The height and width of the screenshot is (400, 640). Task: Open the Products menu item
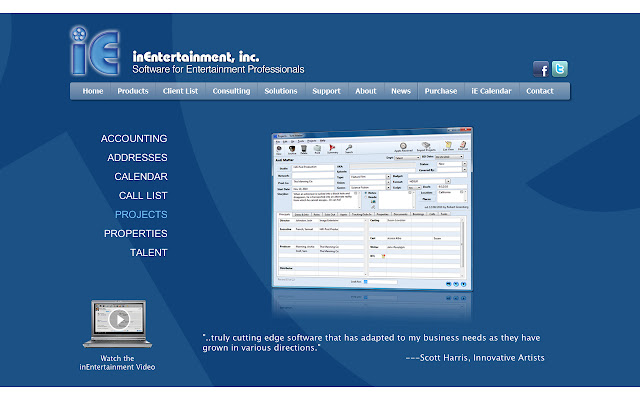click(133, 91)
